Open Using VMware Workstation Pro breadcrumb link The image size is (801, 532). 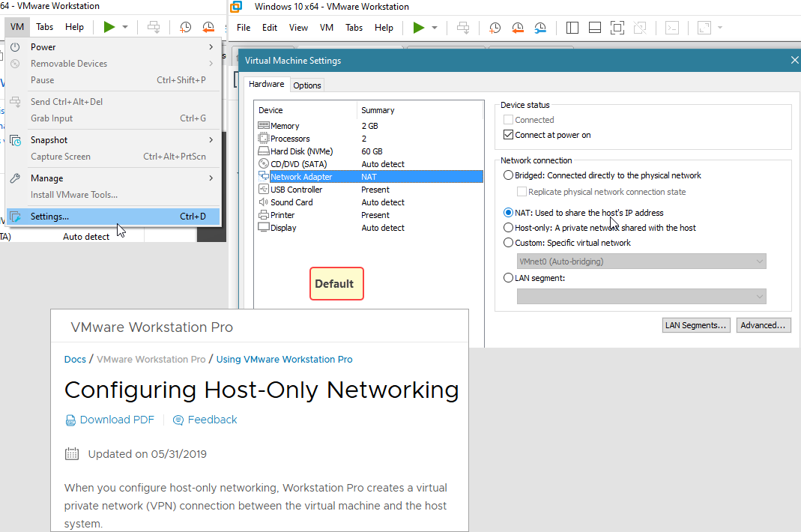tap(284, 359)
